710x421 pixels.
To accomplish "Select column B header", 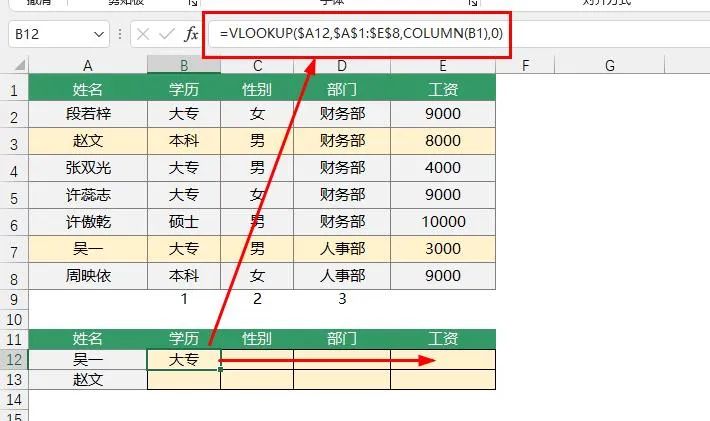I will click(x=184, y=66).
